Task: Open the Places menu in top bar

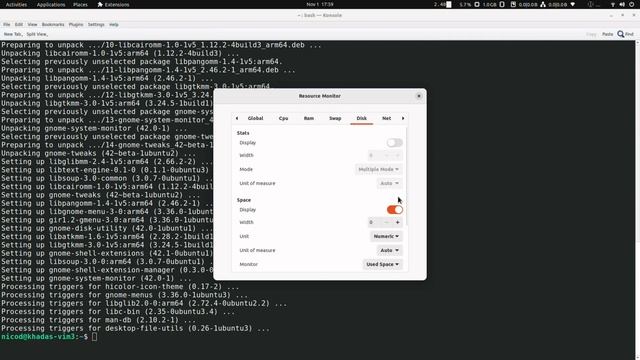Action: point(80,4)
